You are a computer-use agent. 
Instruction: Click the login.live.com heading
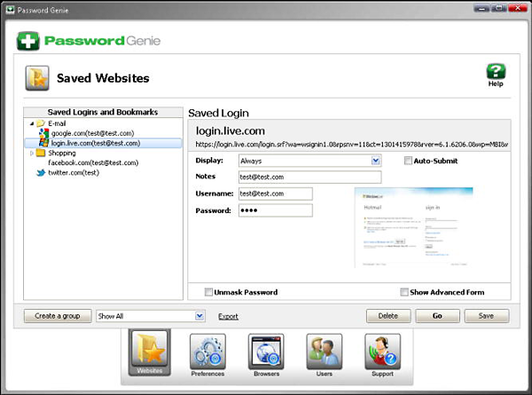(x=231, y=130)
